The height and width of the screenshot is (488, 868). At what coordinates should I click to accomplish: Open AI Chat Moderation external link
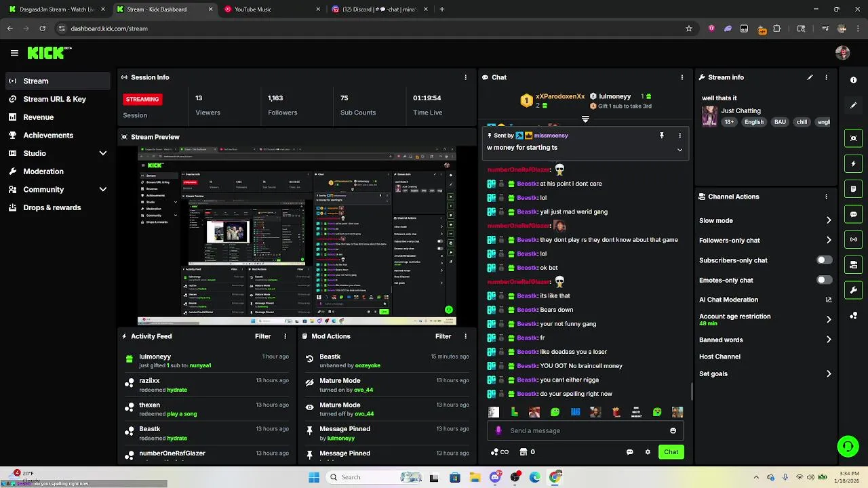(829, 300)
